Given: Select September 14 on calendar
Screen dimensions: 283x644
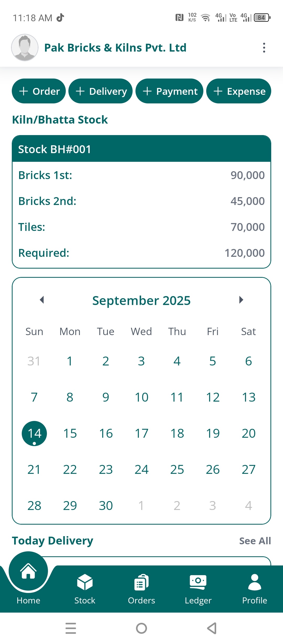Looking at the screenshot, I should point(34,434).
